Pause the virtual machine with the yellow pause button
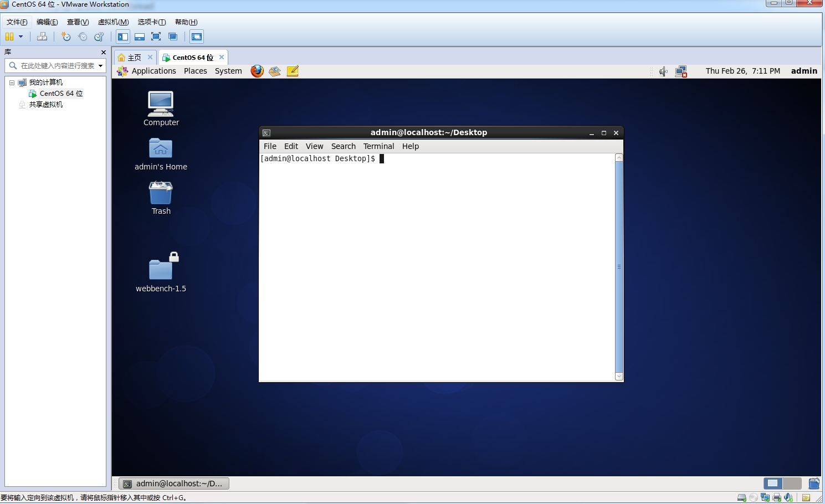This screenshot has width=825, height=504. click(9, 37)
